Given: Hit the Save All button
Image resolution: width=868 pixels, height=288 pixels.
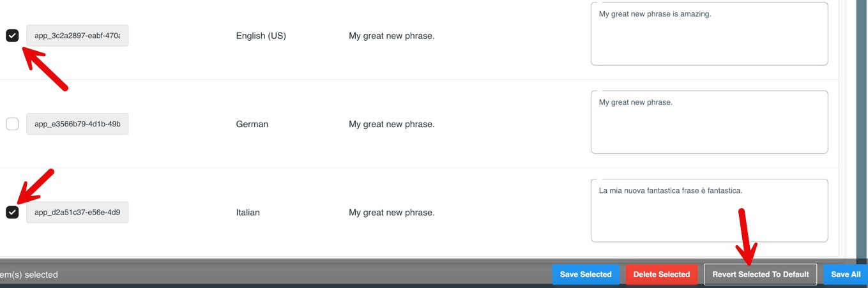Looking at the screenshot, I should click(845, 275).
